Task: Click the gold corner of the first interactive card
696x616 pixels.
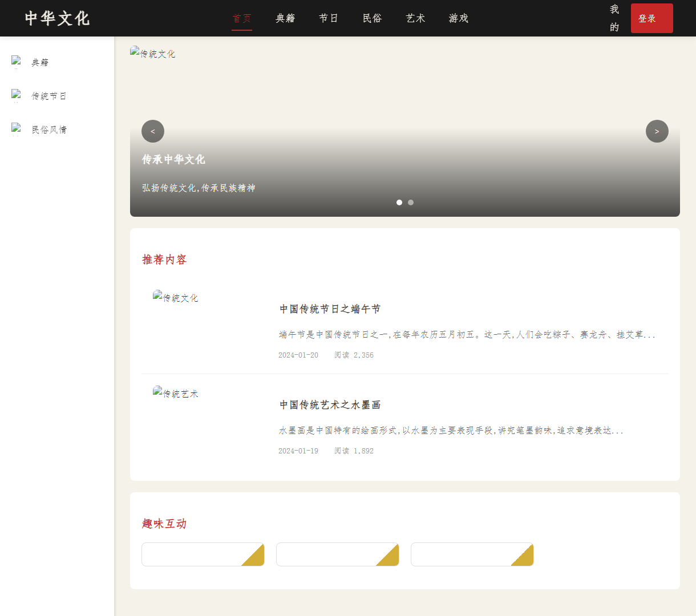Action: [x=257, y=558]
